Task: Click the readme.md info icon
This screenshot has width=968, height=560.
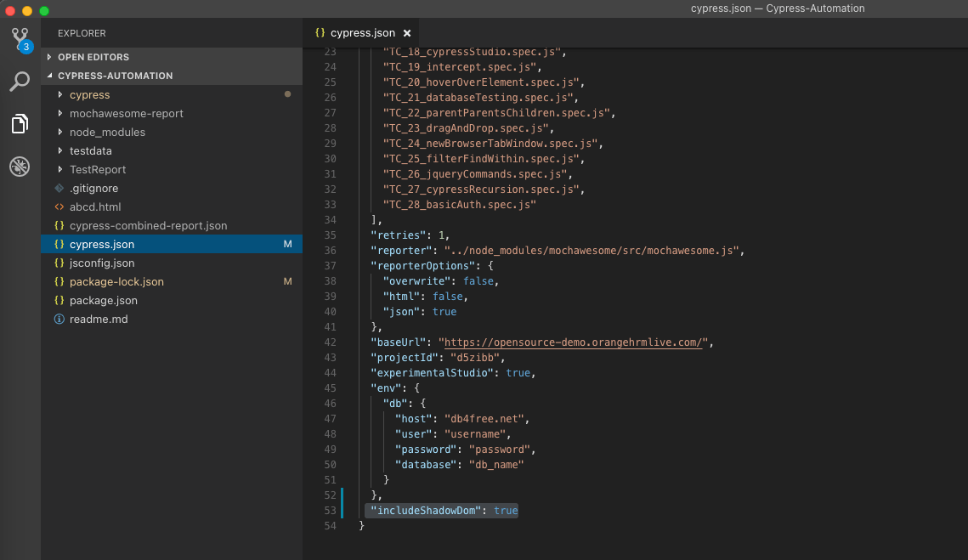Action: pos(59,320)
